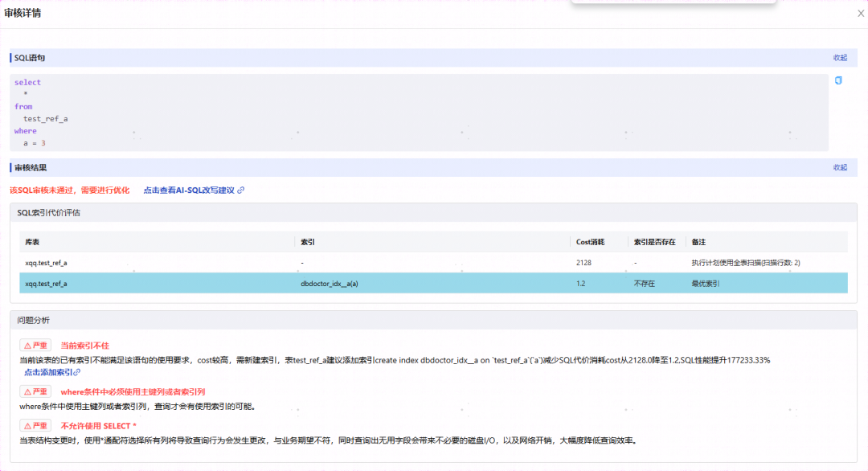Click the 问题分析 panel heading
This screenshot has height=471, width=868.
(x=33, y=320)
